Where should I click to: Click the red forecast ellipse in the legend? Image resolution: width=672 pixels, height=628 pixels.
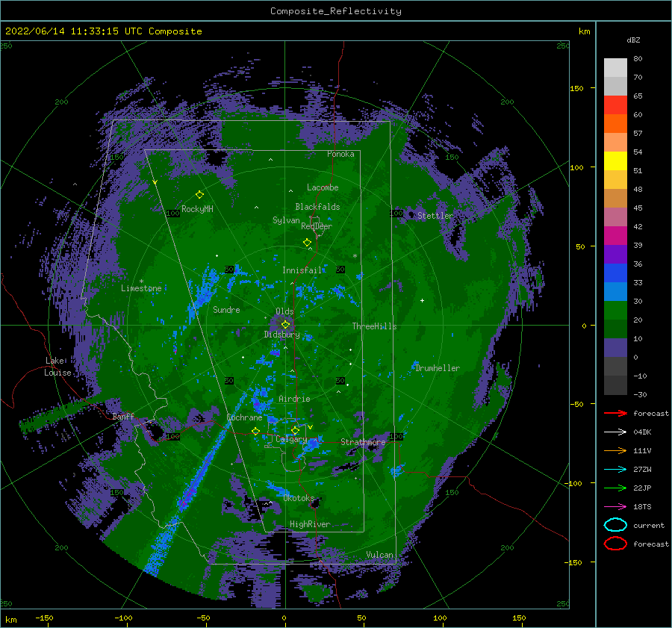pyautogui.click(x=615, y=544)
